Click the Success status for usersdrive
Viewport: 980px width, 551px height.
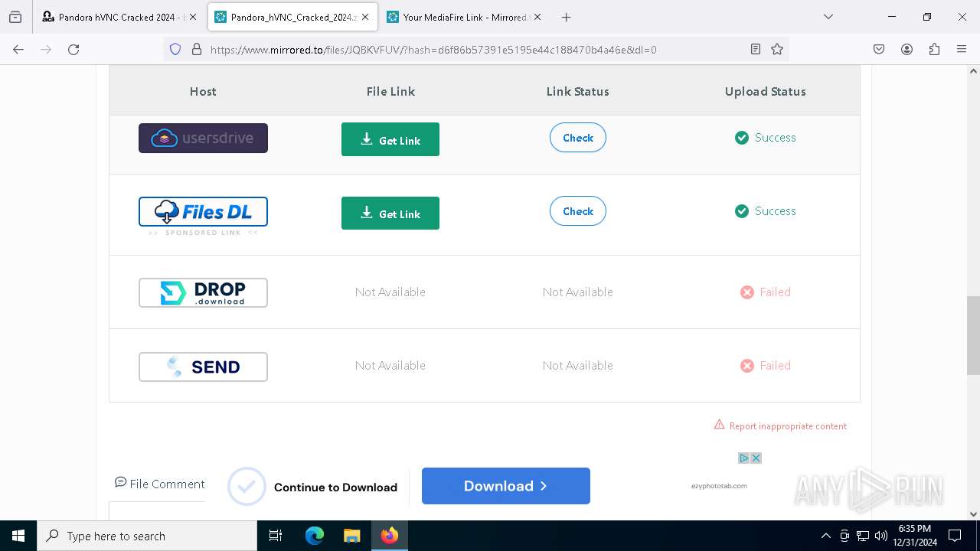point(765,138)
